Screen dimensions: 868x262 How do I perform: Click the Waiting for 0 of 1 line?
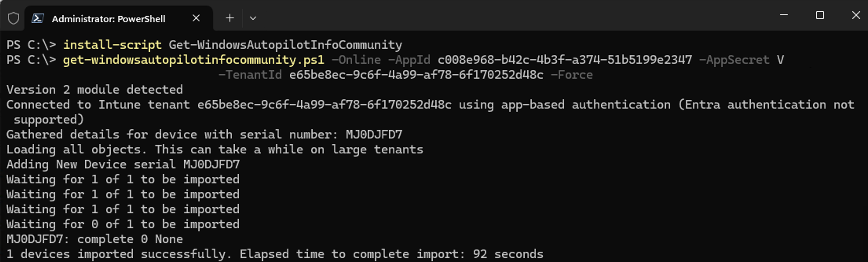coord(123,224)
